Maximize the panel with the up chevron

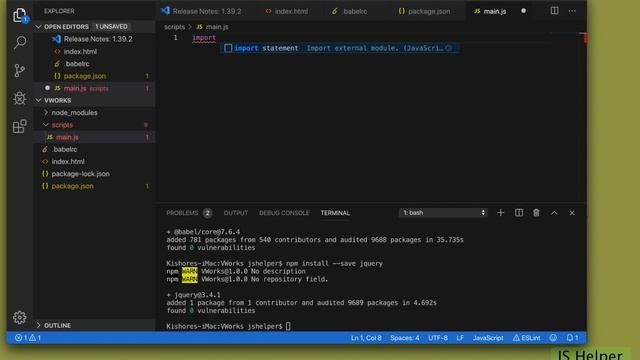click(x=554, y=213)
